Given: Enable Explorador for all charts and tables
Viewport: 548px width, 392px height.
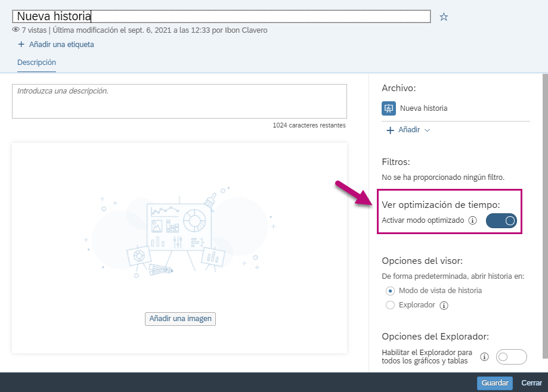Looking at the screenshot, I should [511, 357].
